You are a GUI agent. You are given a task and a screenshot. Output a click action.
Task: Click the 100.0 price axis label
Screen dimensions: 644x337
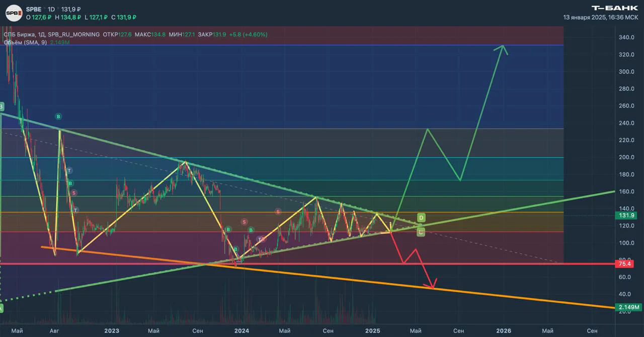(626, 243)
